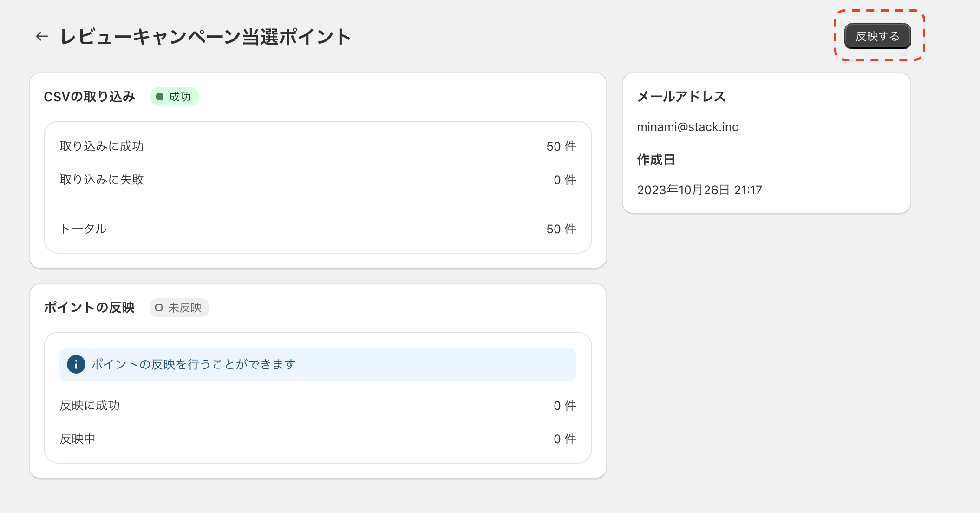Screen dimensions: 980x513
Task: Click the ポイントの反映を行うことができます banner text
Action: click(x=193, y=364)
